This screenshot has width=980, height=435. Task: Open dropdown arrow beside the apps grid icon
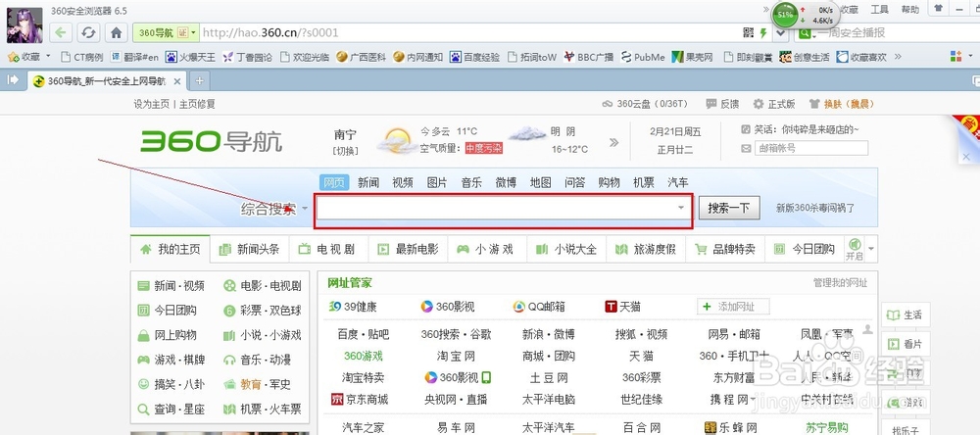(970, 57)
